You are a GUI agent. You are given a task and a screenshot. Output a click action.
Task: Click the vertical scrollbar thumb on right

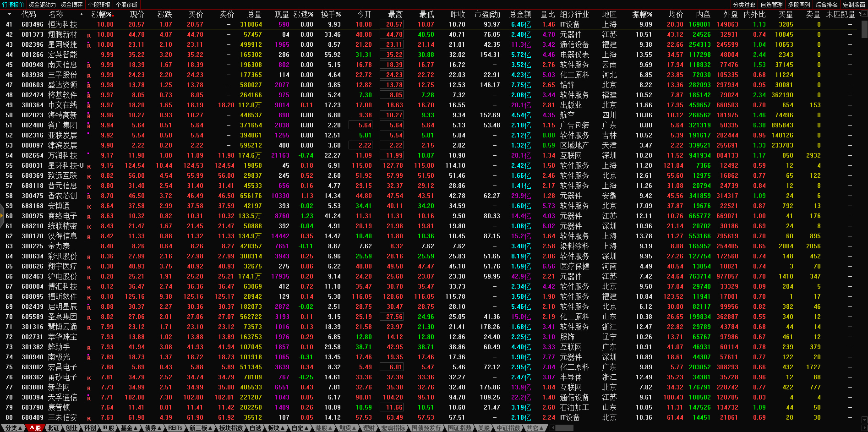[x=864, y=28]
